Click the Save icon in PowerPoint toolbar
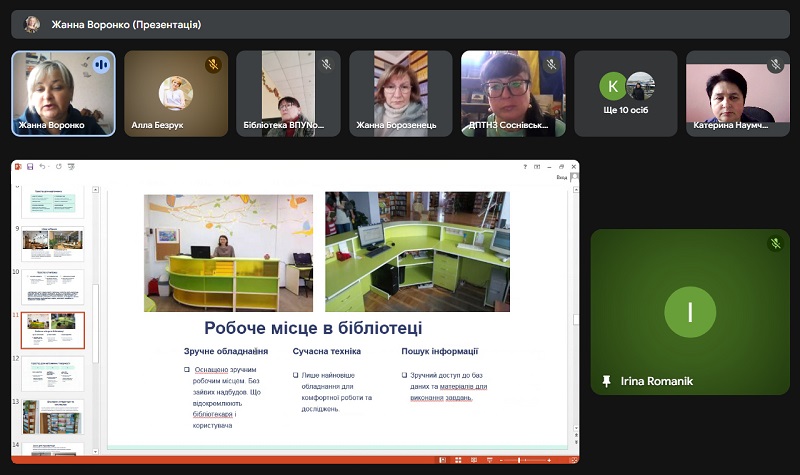 (x=30, y=166)
